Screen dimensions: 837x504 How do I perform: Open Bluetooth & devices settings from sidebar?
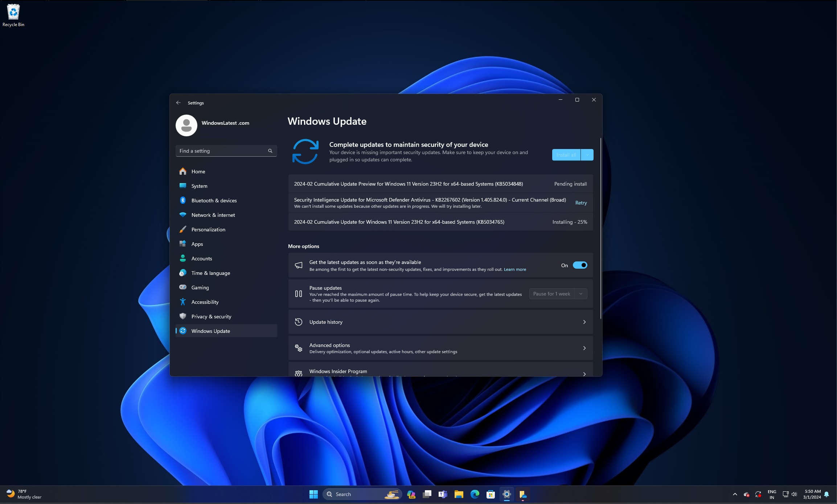pos(214,200)
